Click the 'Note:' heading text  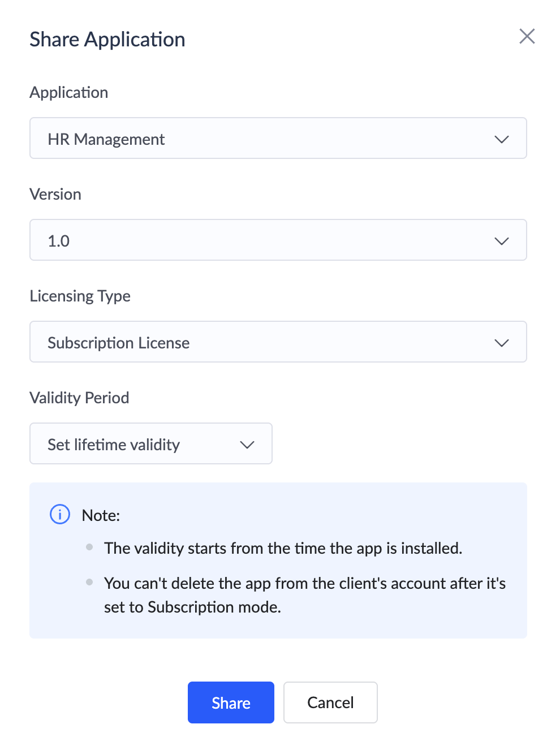pyautogui.click(x=101, y=515)
